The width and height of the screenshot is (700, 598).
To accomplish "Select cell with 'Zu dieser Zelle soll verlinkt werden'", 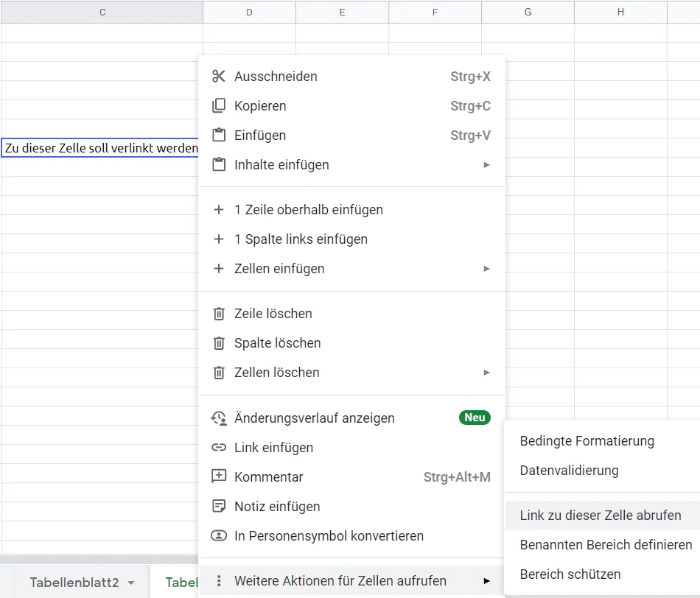I will pyautogui.click(x=101, y=148).
